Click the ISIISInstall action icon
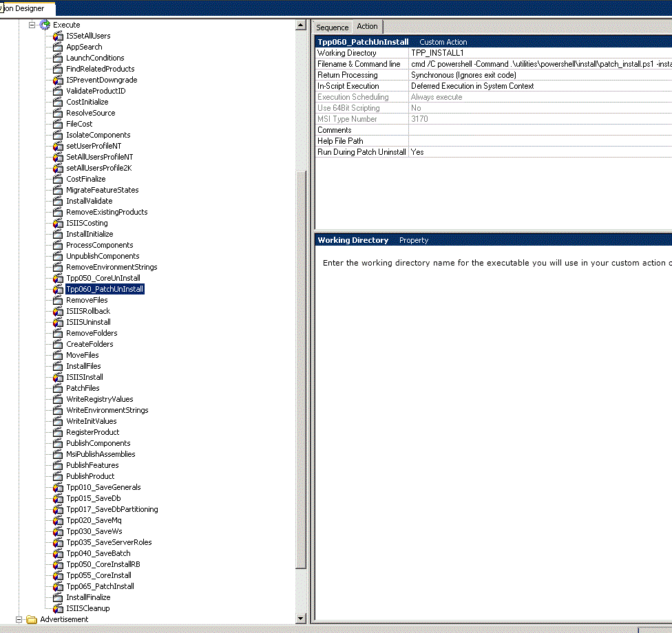The width and height of the screenshot is (672, 633). (x=58, y=377)
